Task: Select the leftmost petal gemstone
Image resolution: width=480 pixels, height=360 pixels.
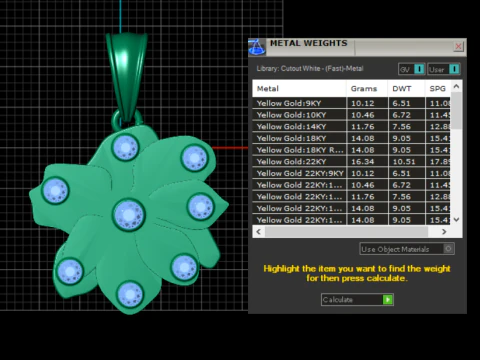Action: pyautogui.click(x=55, y=191)
